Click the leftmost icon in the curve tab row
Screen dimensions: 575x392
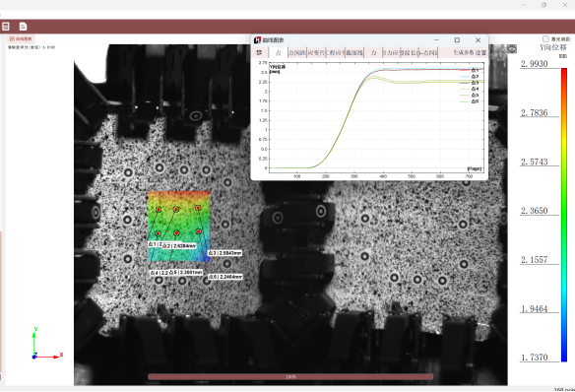[259, 53]
